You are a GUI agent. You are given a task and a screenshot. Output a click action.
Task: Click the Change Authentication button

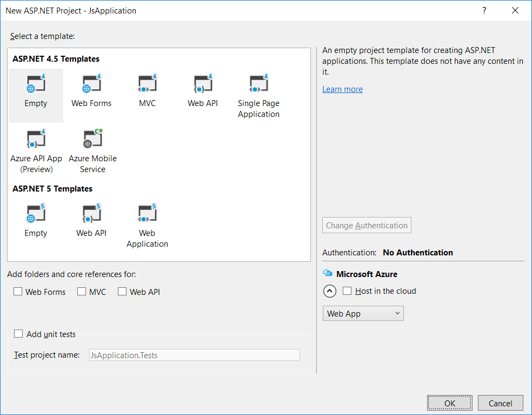(367, 225)
